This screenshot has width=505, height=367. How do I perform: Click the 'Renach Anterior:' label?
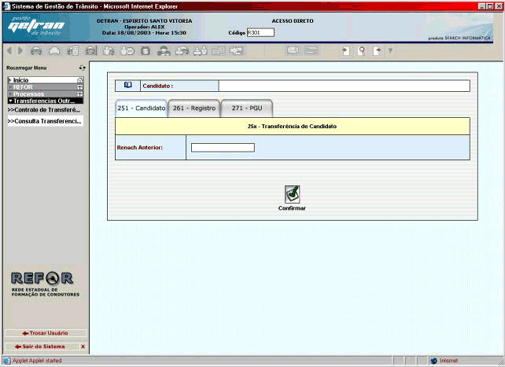coord(140,148)
